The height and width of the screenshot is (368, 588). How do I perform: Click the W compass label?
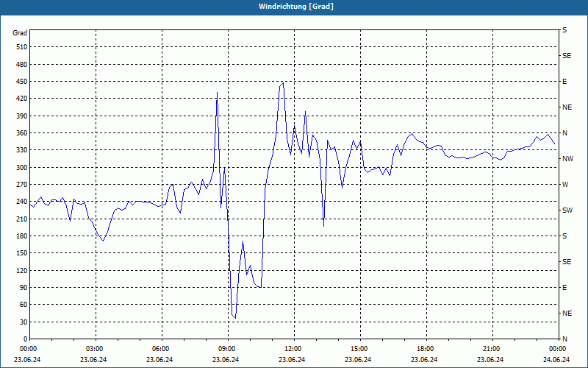pyautogui.click(x=565, y=185)
